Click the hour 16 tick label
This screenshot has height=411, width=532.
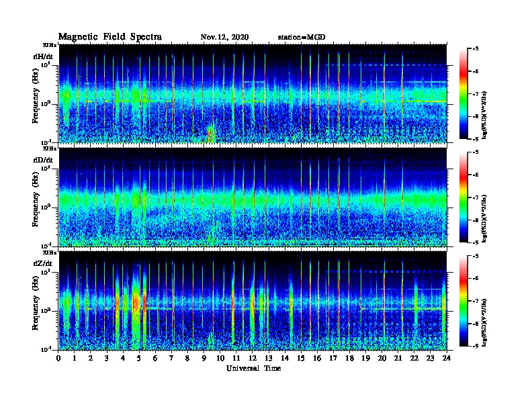[x=317, y=359]
